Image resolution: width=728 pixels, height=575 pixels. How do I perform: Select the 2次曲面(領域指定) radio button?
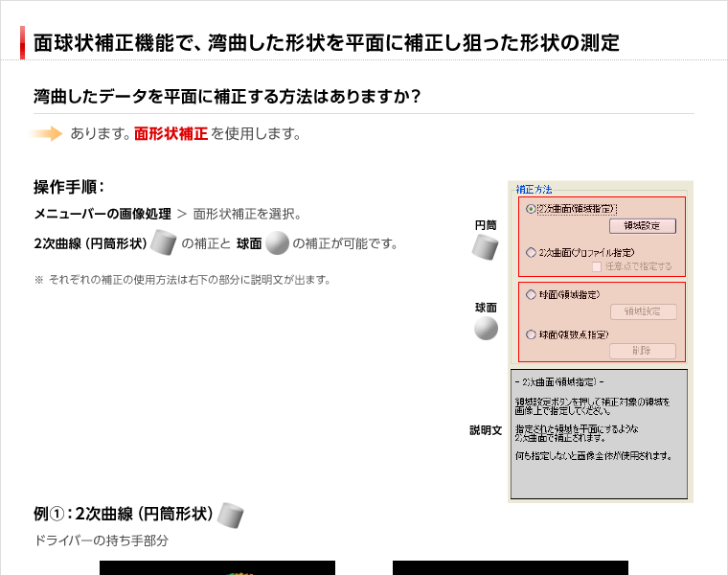(x=532, y=209)
